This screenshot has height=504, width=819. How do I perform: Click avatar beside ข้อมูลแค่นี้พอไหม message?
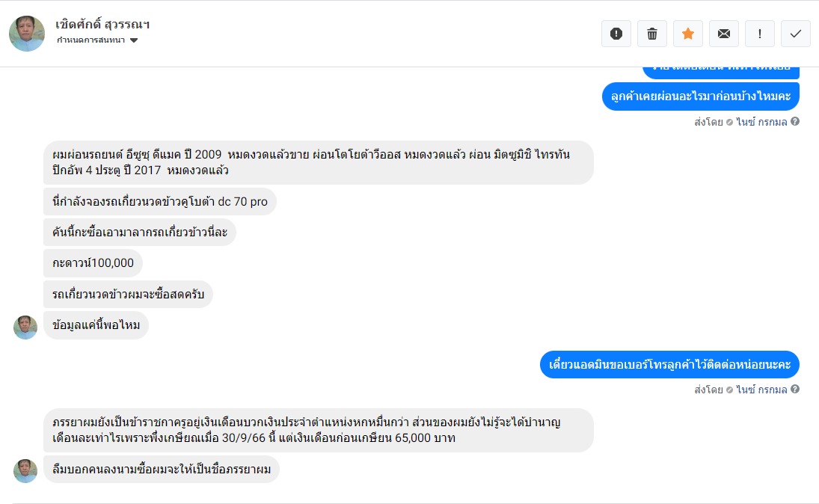(x=25, y=327)
